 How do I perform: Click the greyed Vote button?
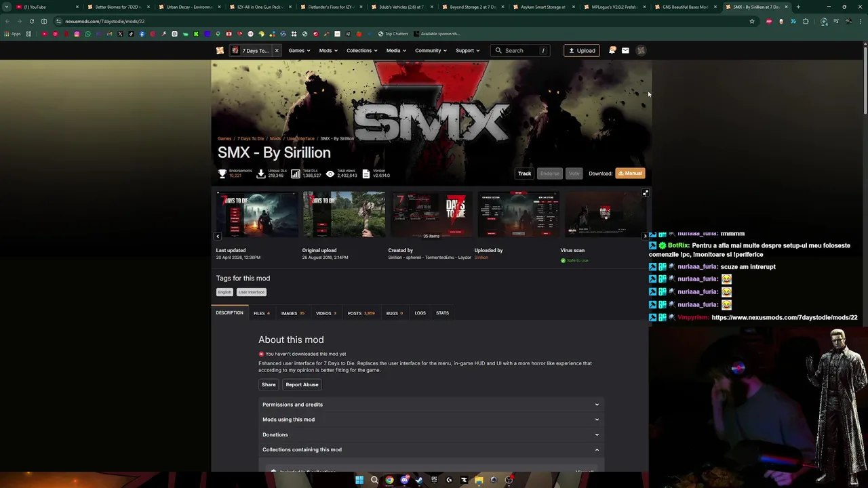click(574, 174)
